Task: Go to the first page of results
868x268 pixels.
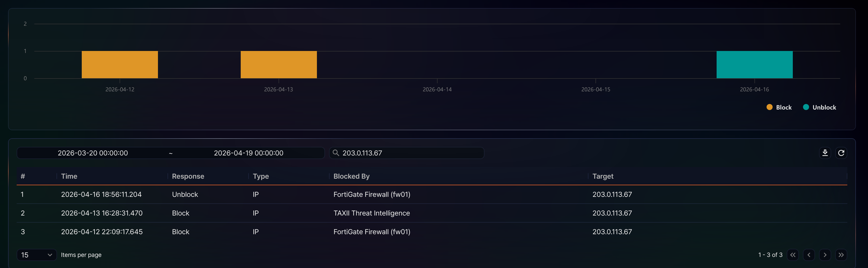Action: pos(793,255)
